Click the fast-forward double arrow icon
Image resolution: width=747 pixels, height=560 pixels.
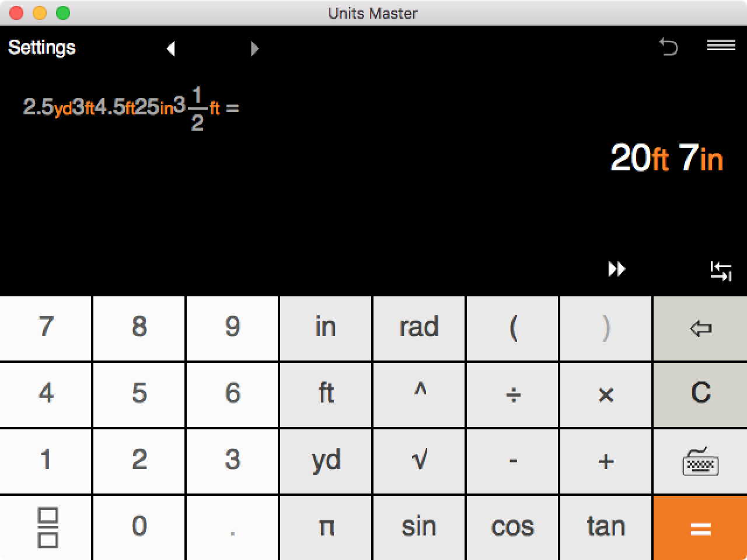(617, 269)
